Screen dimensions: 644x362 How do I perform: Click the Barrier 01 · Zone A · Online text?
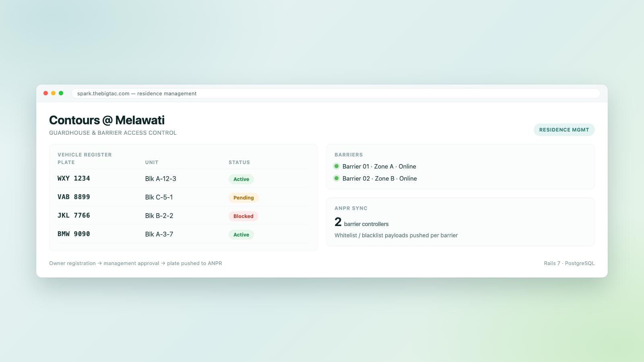coord(379,167)
